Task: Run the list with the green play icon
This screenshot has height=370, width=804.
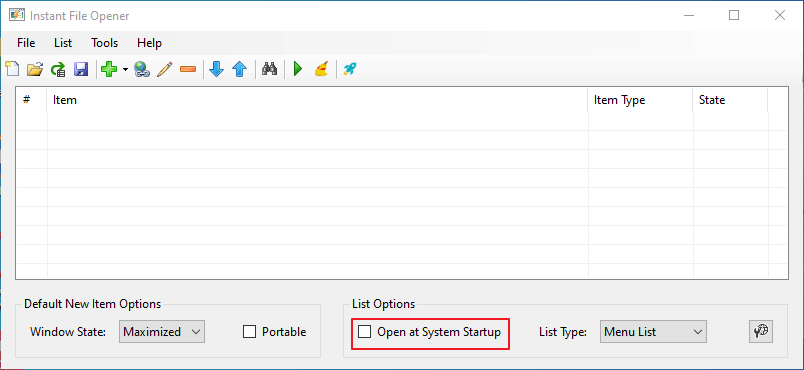Action: [x=298, y=69]
